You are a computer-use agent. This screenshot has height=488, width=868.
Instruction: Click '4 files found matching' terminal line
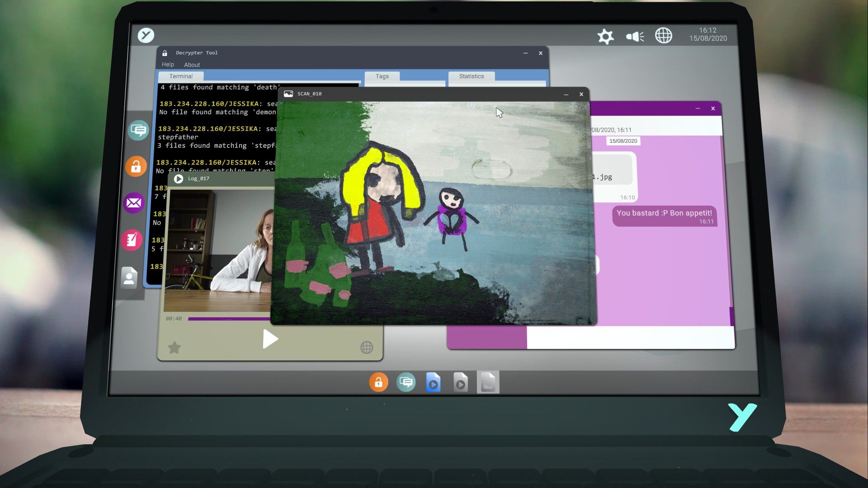[x=220, y=88]
